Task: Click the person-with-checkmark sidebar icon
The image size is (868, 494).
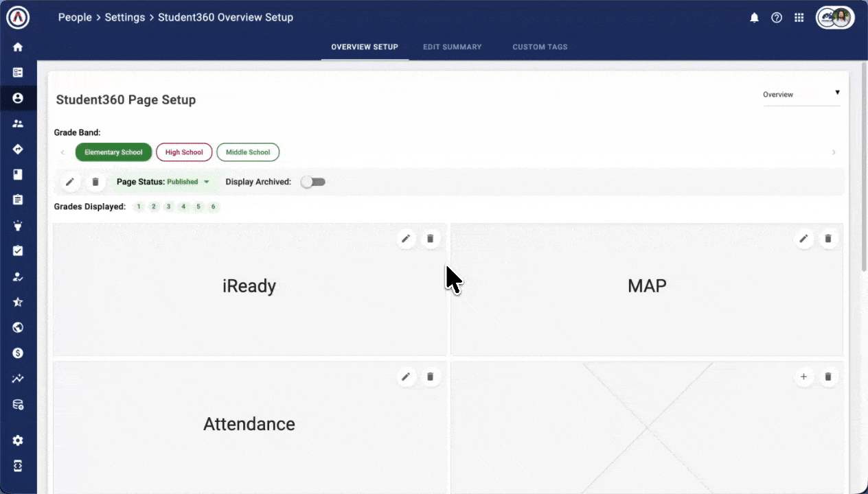Action: tap(18, 277)
